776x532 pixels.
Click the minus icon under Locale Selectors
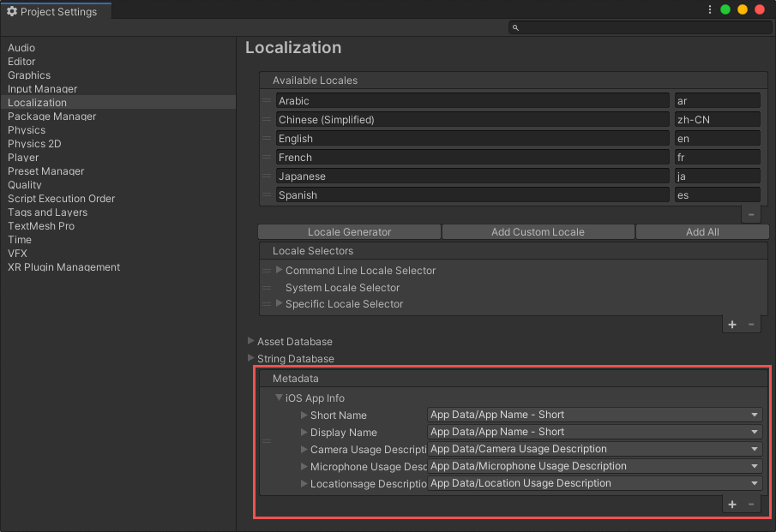point(751,325)
